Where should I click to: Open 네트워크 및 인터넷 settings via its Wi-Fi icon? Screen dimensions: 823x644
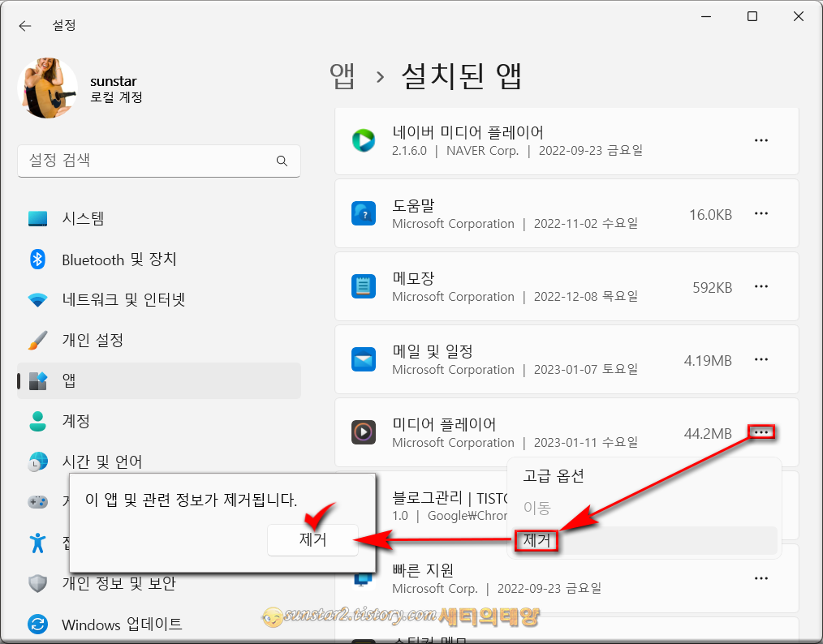coord(37,299)
